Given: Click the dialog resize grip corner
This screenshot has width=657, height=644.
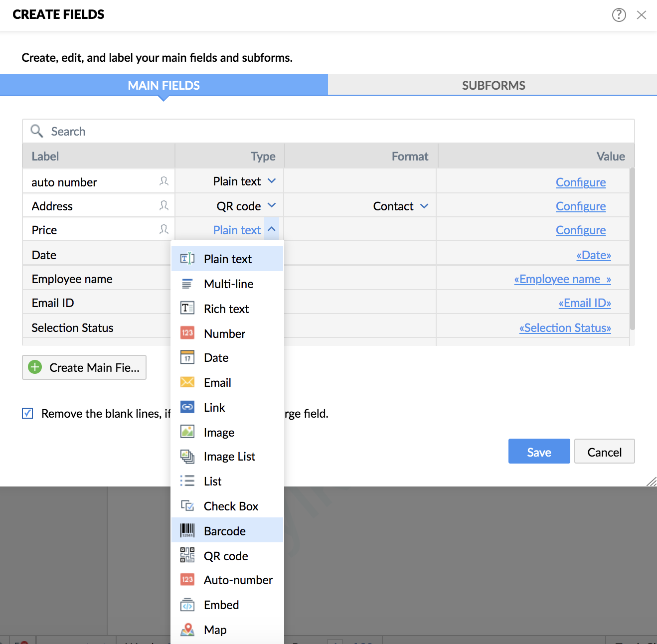Looking at the screenshot, I should [651, 481].
